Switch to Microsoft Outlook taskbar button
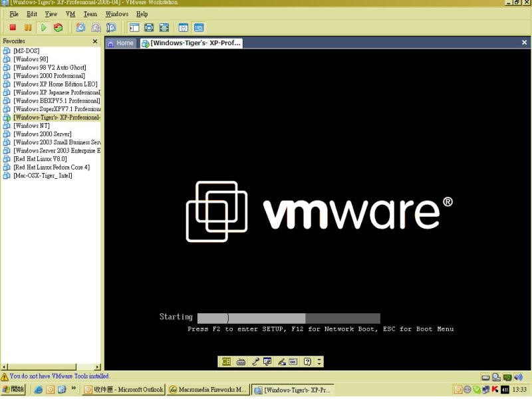This screenshot has width=532, height=399. 124,390
